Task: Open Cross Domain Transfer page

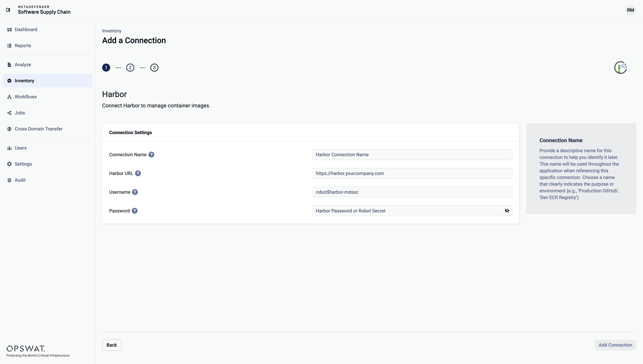Action: click(48, 129)
